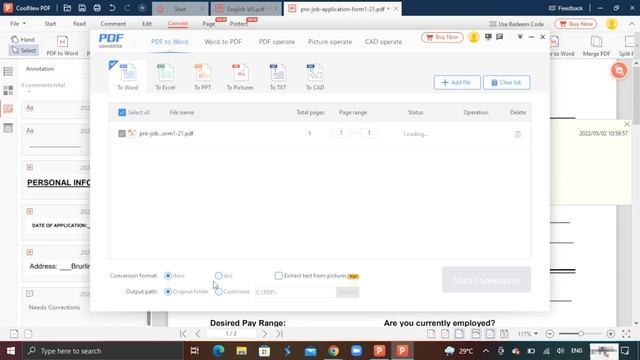Click the zoom in plus icon
The height and width of the screenshot is (360, 640).
click(611, 334)
